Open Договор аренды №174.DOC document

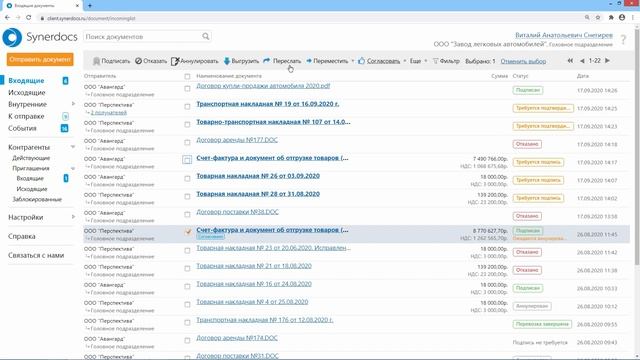pos(237,338)
